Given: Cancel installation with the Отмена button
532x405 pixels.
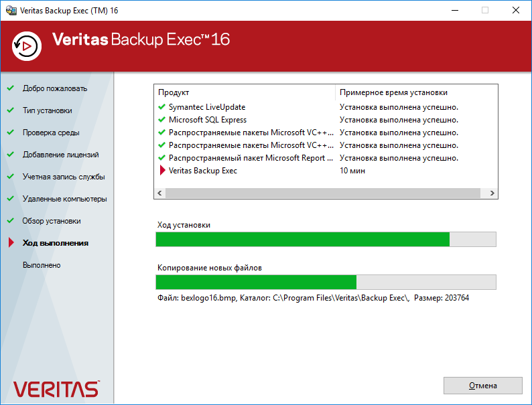Looking at the screenshot, I should [x=483, y=386].
